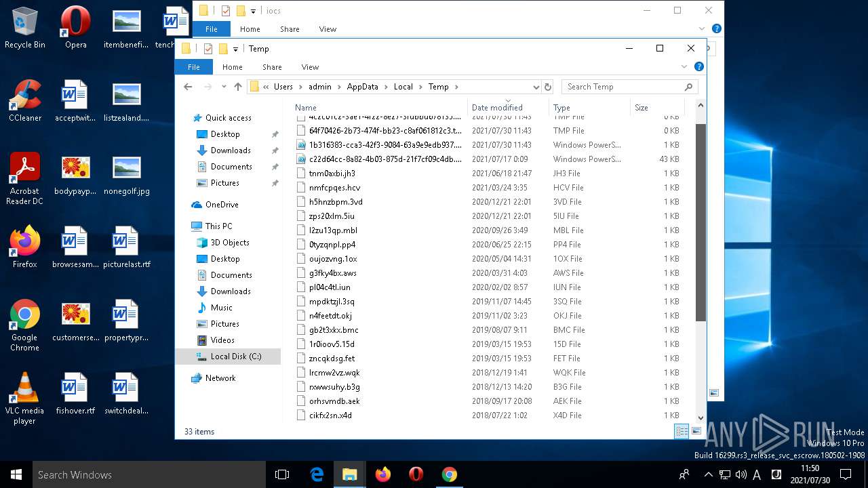The height and width of the screenshot is (488, 868).
Task: Expand the ribbon in Temp window
Action: (x=684, y=66)
